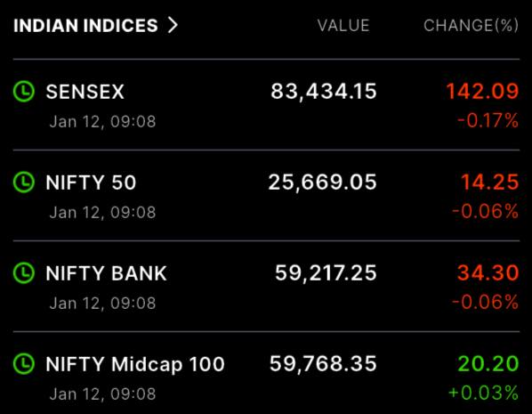Viewport: 532px width, 414px height.
Task: Sort by the CHANGE(%) column header
Action: 471,26
